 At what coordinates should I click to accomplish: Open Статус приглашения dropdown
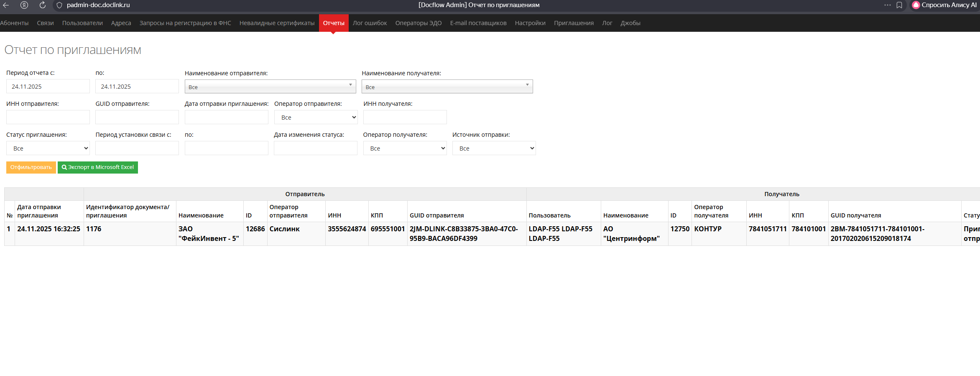[x=48, y=148]
